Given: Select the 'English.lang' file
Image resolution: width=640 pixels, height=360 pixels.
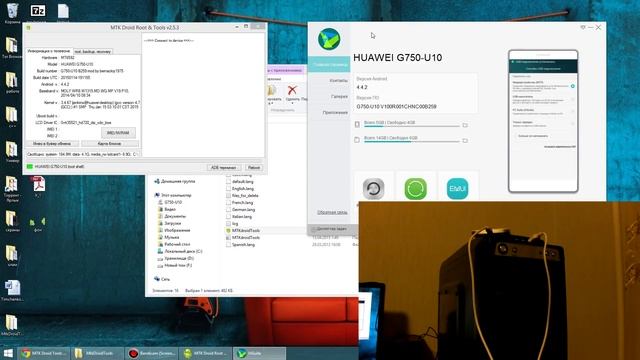Looking at the screenshot, I should [240, 189].
